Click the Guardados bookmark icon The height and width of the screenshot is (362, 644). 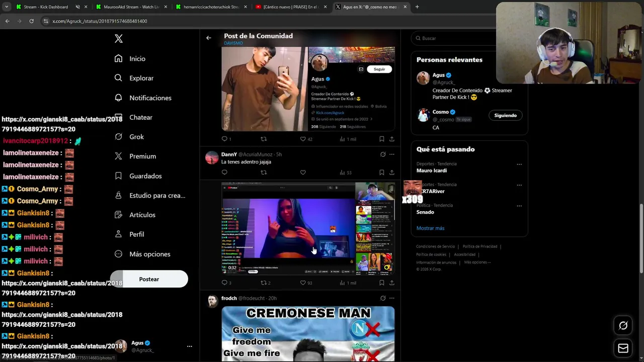pos(118,176)
